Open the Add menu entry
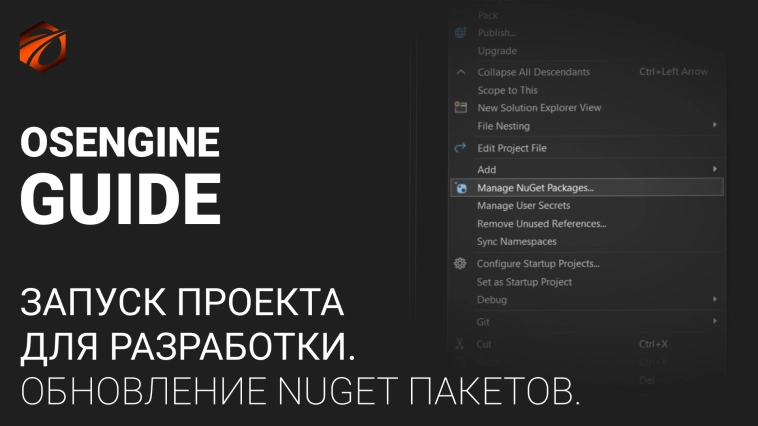758x426 pixels. pos(487,170)
